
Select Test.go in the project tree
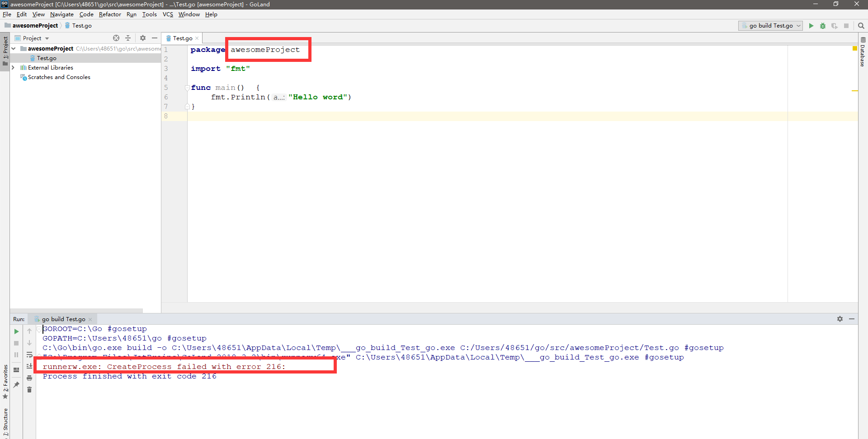[47, 58]
